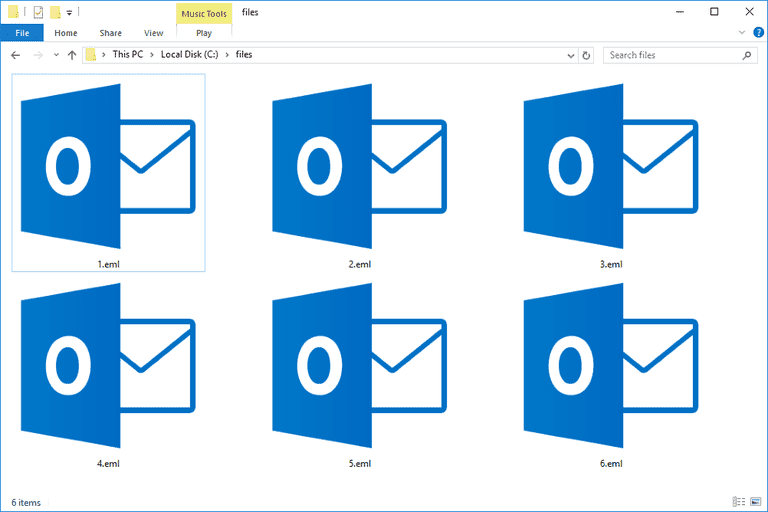
Task: Go up one folder level
Action: (71, 55)
